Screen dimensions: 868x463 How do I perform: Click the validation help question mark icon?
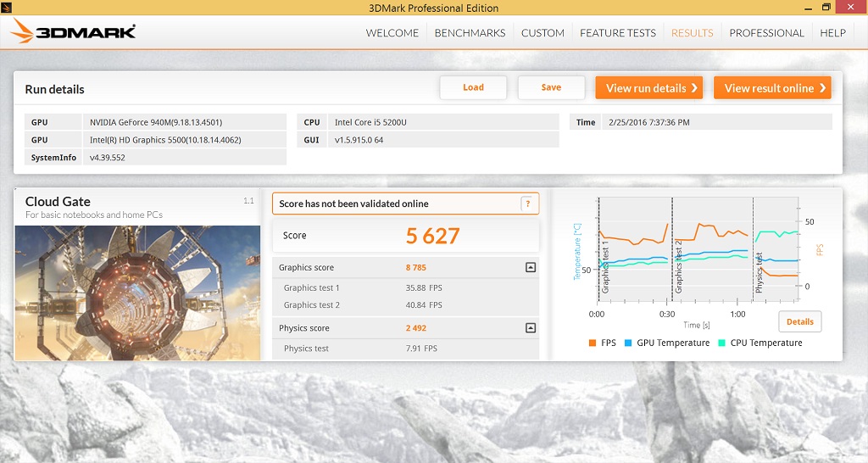(527, 204)
